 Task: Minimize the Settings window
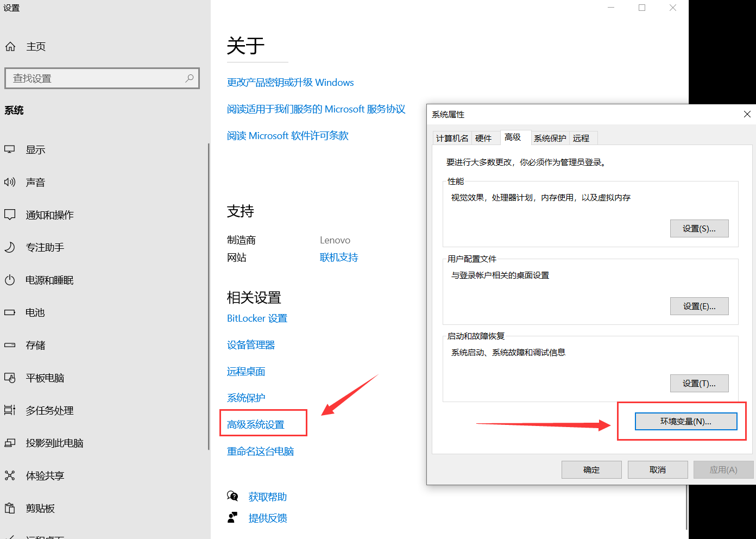[x=611, y=8]
